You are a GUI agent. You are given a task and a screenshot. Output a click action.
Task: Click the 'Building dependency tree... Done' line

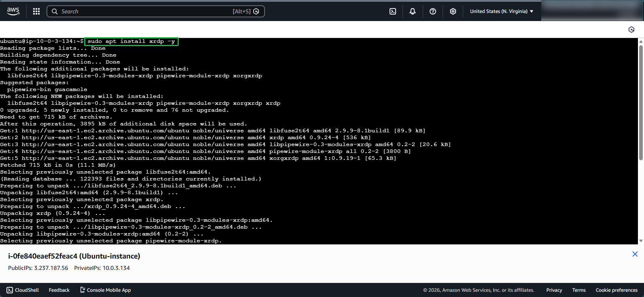pyautogui.click(x=58, y=55)
